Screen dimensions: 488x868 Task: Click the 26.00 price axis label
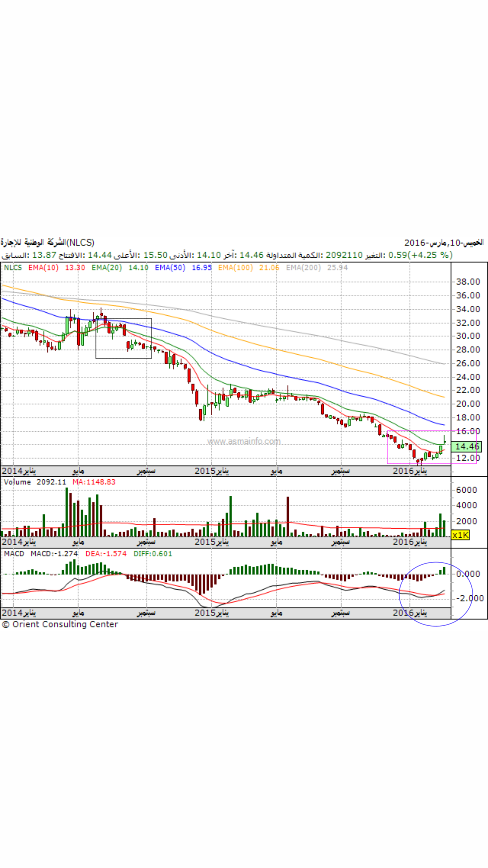pyautogui.click(x=468, y=363)
